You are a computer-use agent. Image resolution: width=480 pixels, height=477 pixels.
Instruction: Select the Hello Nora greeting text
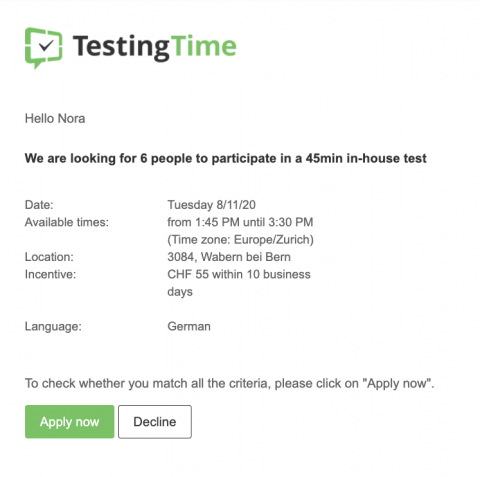(x=55, y=118)
